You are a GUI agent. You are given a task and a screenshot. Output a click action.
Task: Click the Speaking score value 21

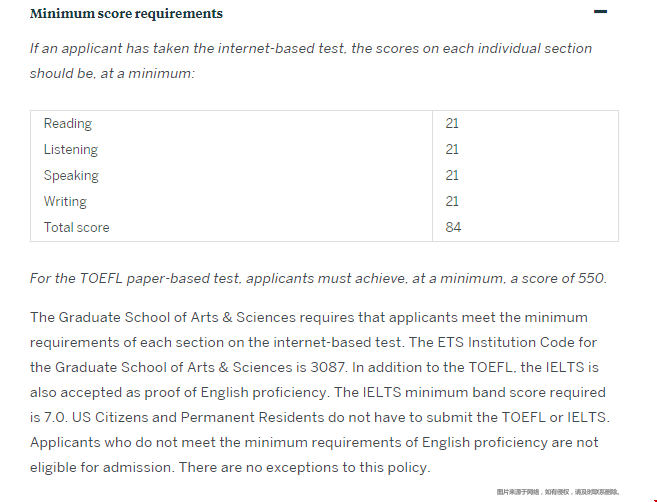coord(452,175)
